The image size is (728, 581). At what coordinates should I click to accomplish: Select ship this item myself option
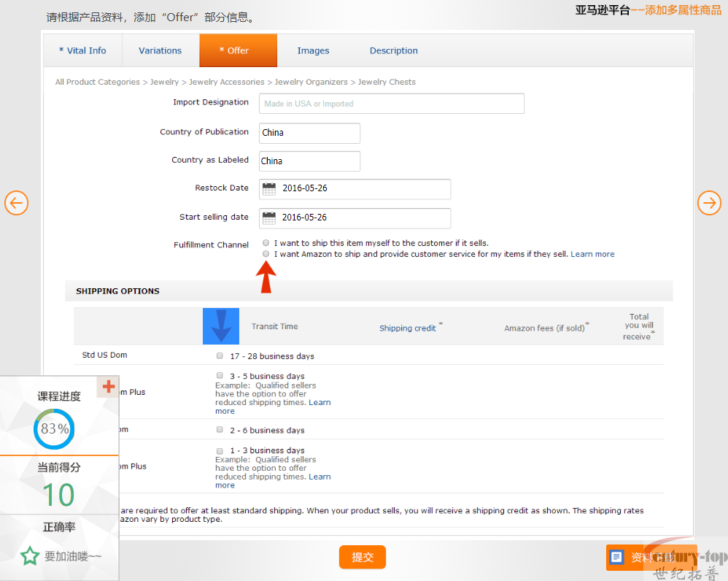coord(266,242)
